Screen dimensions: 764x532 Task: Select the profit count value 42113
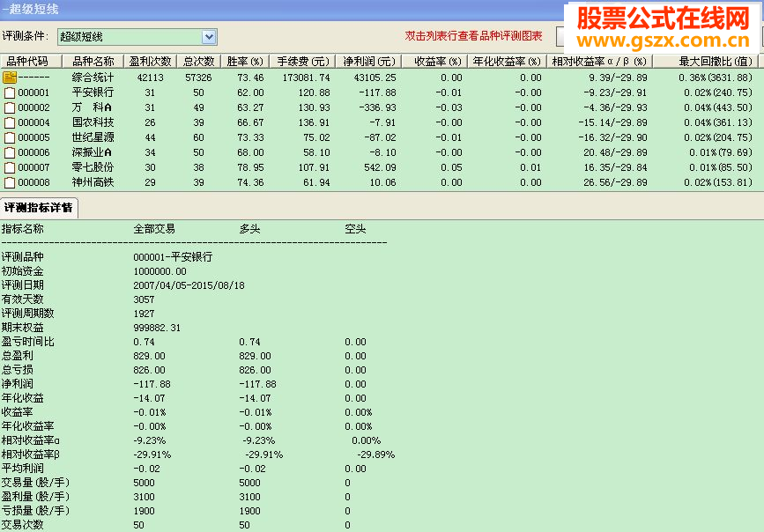point(150,78)
